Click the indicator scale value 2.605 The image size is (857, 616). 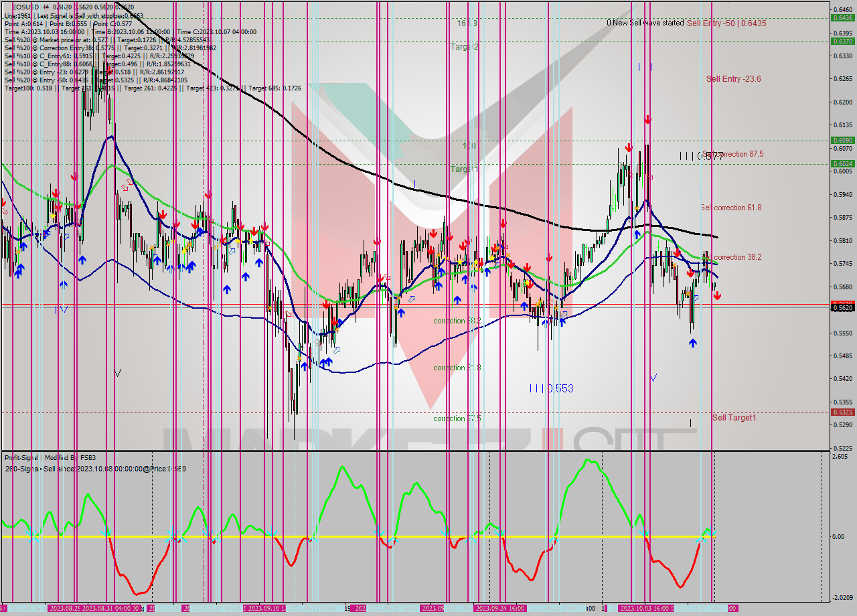click(x=840, y=457)
